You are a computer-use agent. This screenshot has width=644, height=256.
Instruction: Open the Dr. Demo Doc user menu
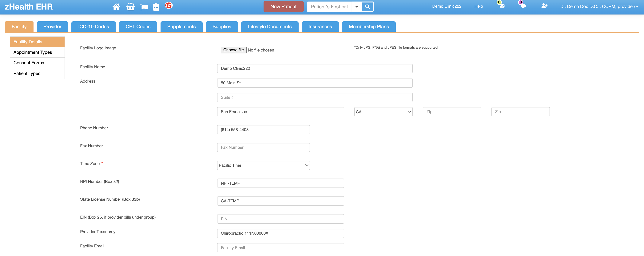coord(599,6)
